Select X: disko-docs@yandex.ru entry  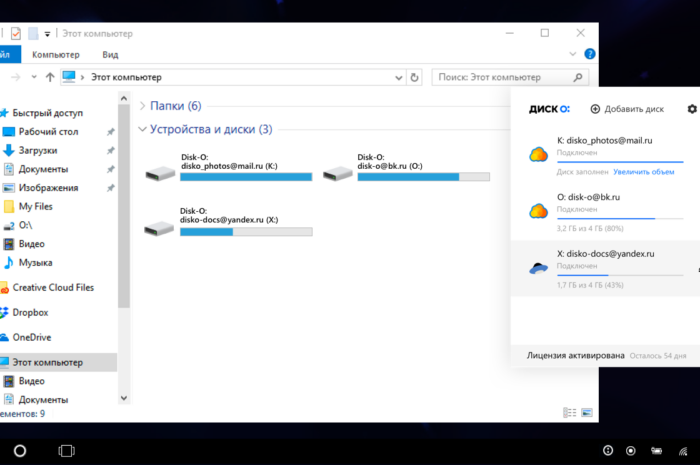[x=605, y=268]
